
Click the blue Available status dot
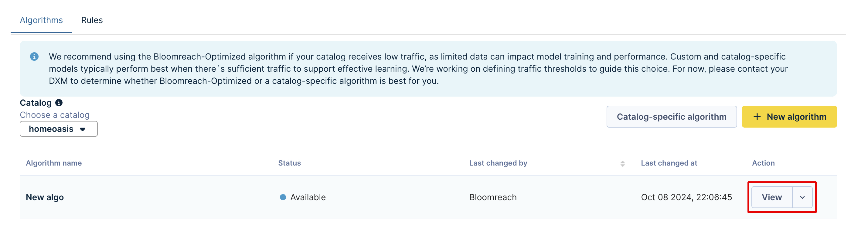click(x=283, y=197)
